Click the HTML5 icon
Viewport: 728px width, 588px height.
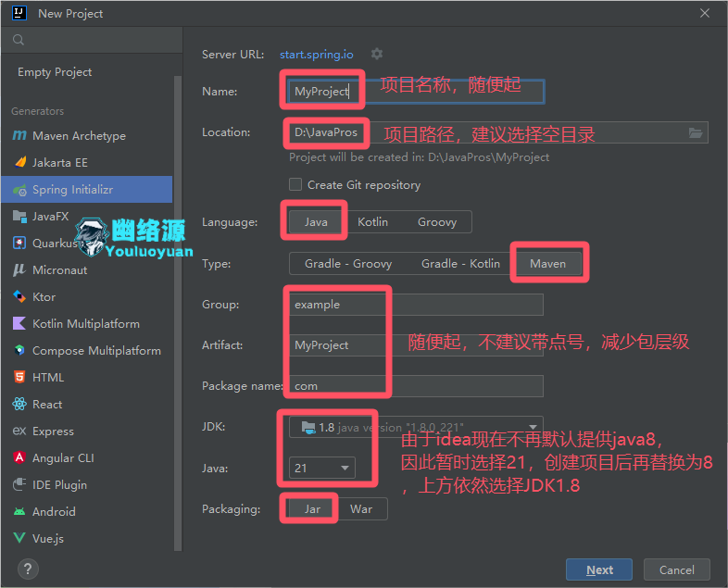coord(19,377)
